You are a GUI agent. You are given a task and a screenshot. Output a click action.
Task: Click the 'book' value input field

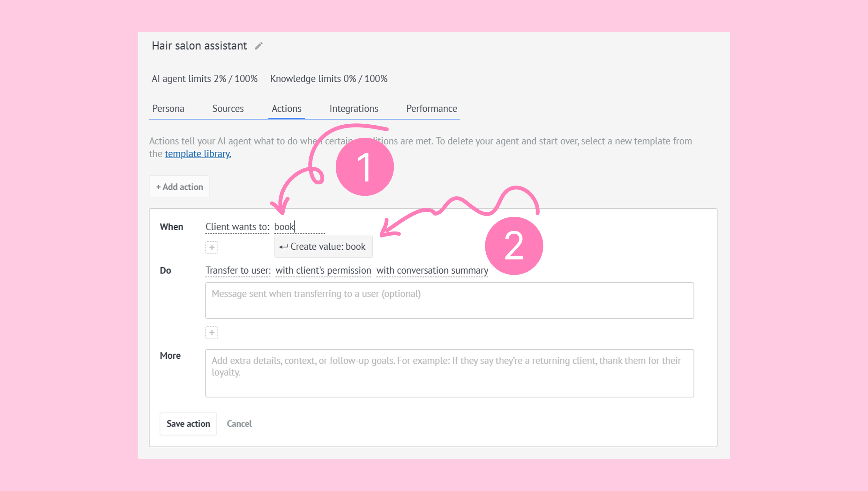click(299, 227)
